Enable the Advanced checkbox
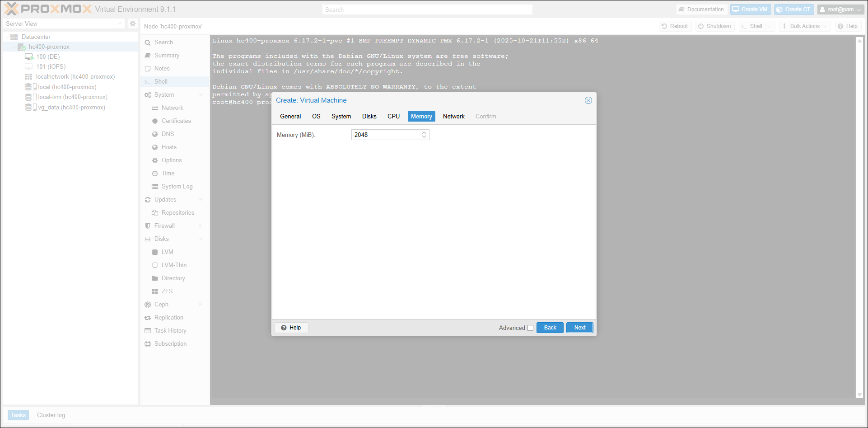 (531, 328)
